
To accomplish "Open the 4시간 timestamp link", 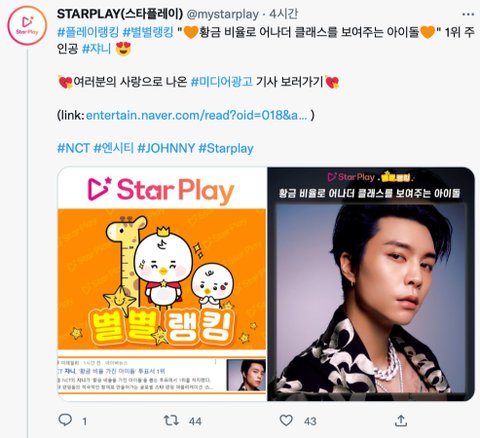I will click(284, 14).
